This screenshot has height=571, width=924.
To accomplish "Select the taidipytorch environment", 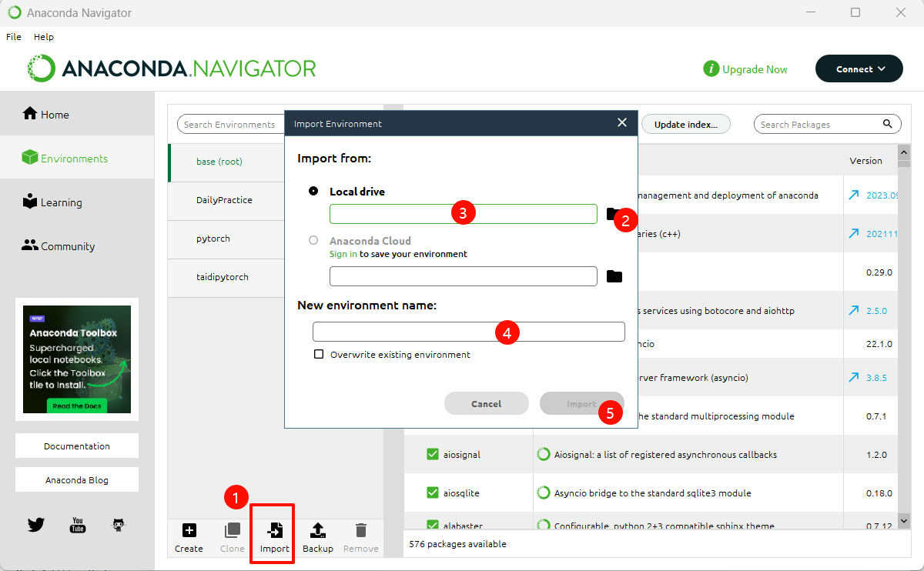I will [226, 277].
